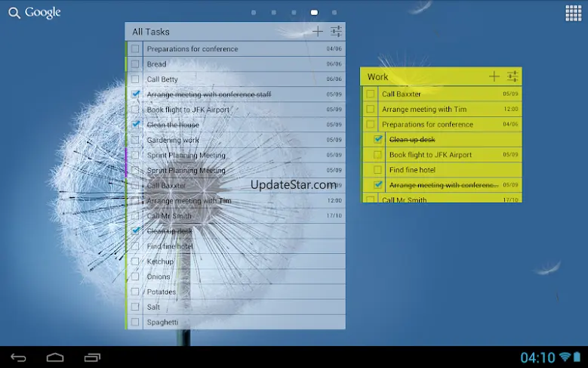Open Arrange meeting with Tim in Work widget
The height and width of the screenshot is (368, 588).
pos(424,110)
